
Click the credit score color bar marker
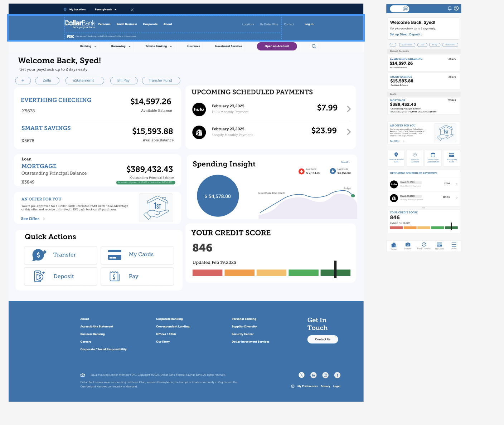pos(335,269)
